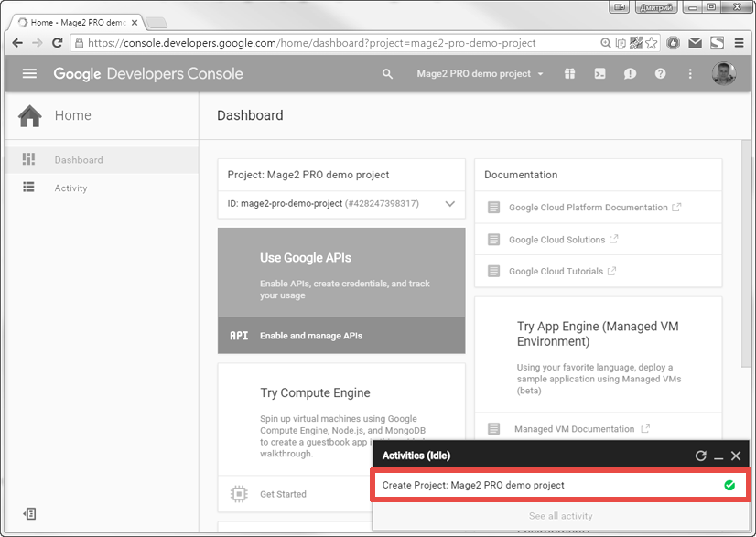Click Get Started for Compute Engine
The image size is (756, 537).
[x=283, y=494]
